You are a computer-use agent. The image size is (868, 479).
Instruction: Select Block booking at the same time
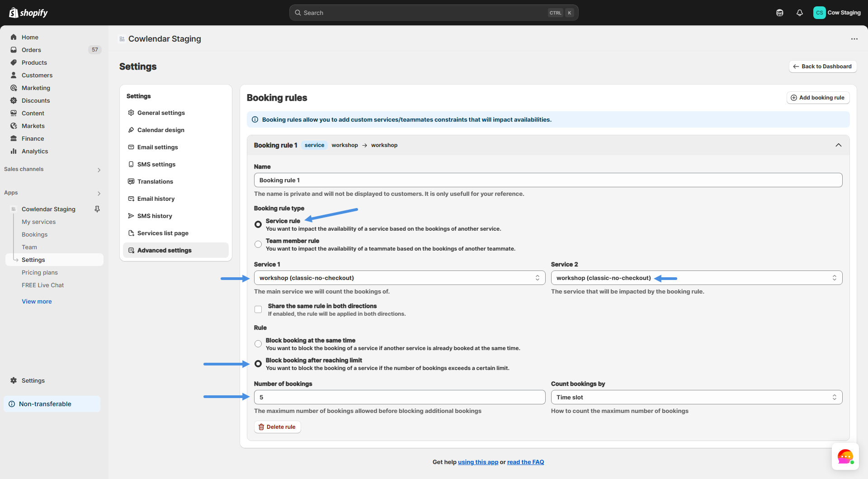258,344
